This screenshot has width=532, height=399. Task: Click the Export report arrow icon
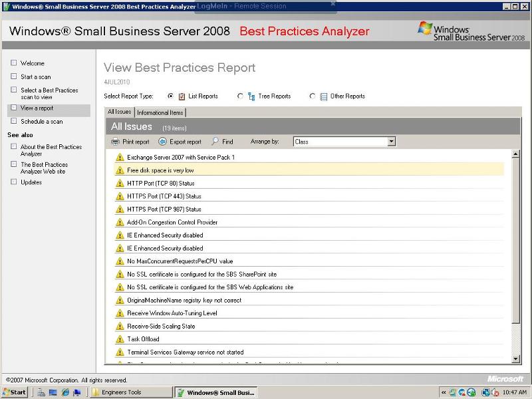click(162, 142)
